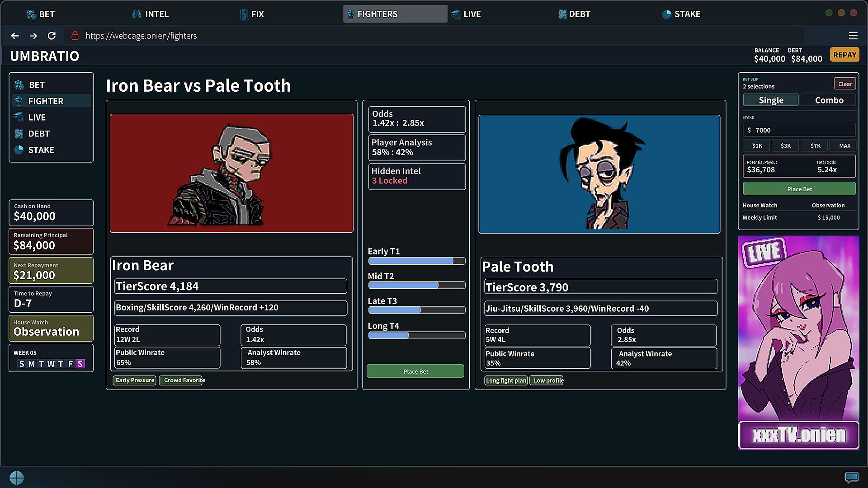Viewport: 868px width, 488px height.
Task: Click the Low profile tag
Action: [547, 380]
